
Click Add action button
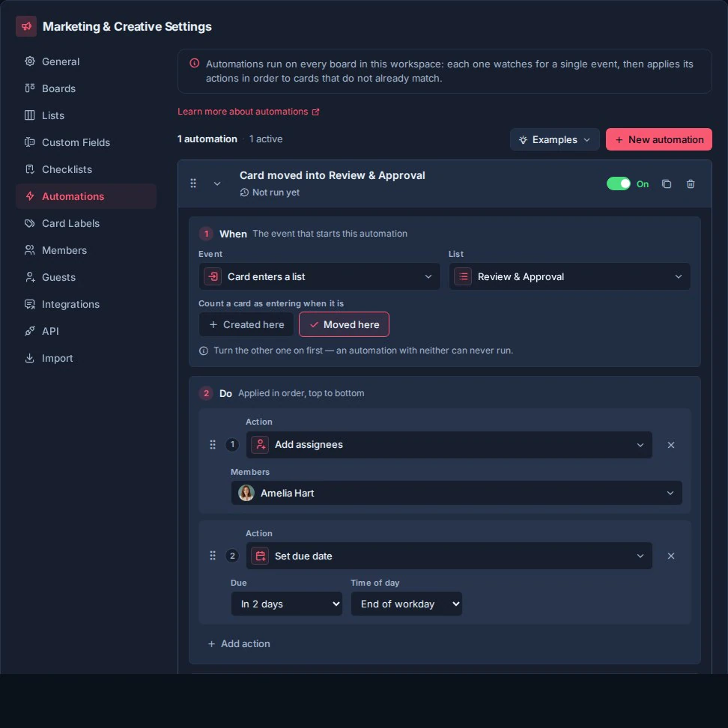pos(239,643)
